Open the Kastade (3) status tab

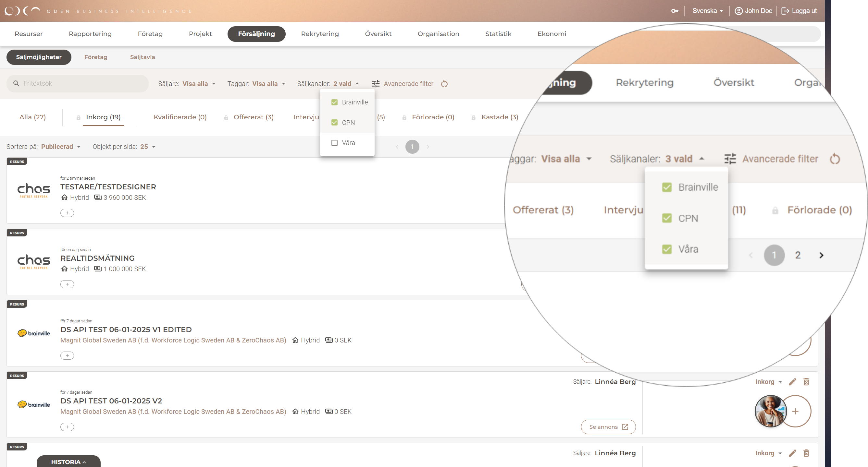[500, 117]
